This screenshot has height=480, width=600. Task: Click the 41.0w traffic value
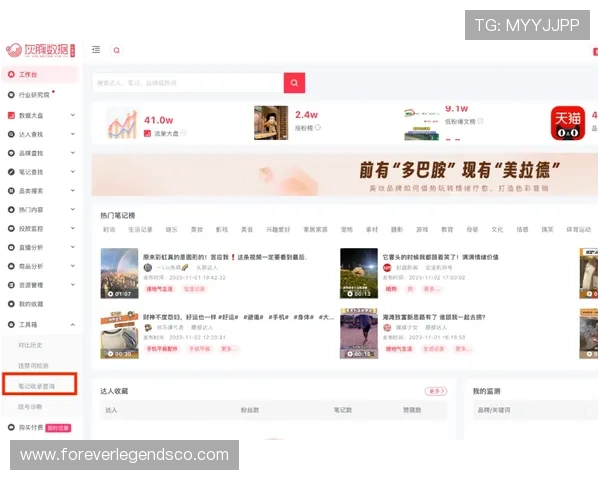[x=158, y=120]
